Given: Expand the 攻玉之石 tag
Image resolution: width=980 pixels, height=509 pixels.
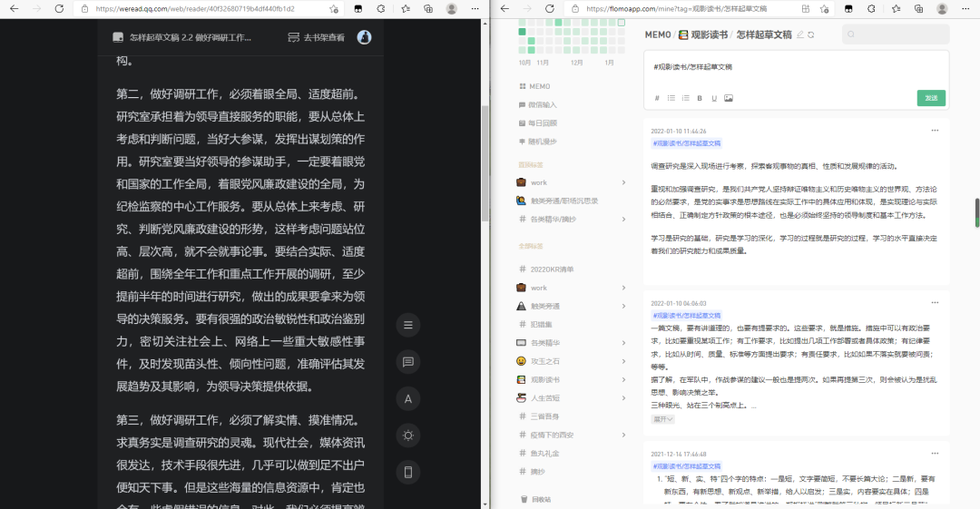Looking at the screenshot, I should (x=623, y=361).
